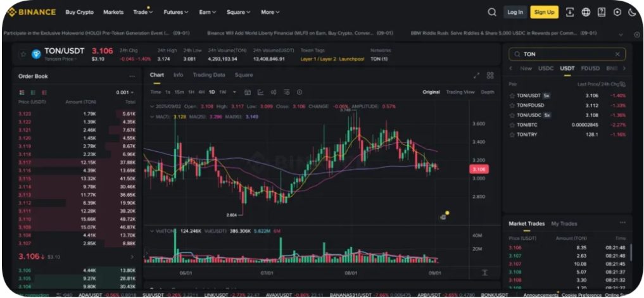The width and height of the screenshot is (644, 298).
Task: Open the My Trades tab
Action: pos(564,224)
